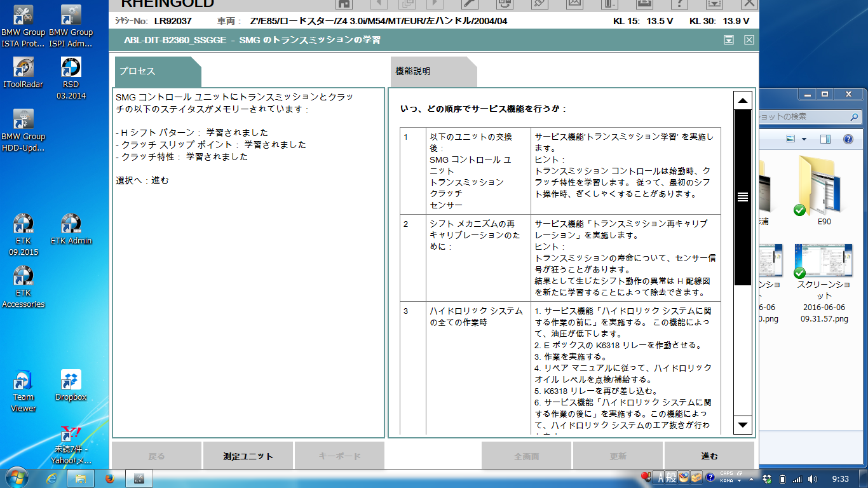Click the plug connector icon in Rheingold toolbar
The image size is (868, 488).
(540, 4)
